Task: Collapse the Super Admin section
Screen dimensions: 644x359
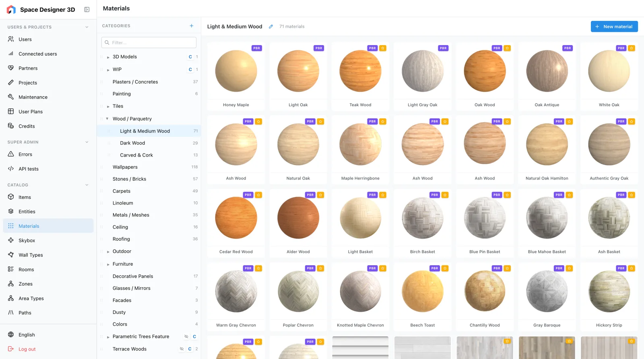Action: click(87, 142)
